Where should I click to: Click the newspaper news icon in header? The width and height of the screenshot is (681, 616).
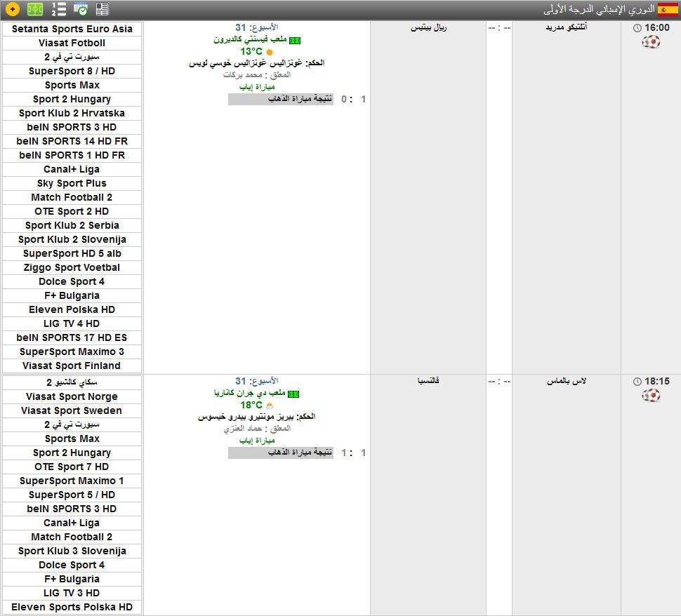pyautogui.click(x=103, y=9)
